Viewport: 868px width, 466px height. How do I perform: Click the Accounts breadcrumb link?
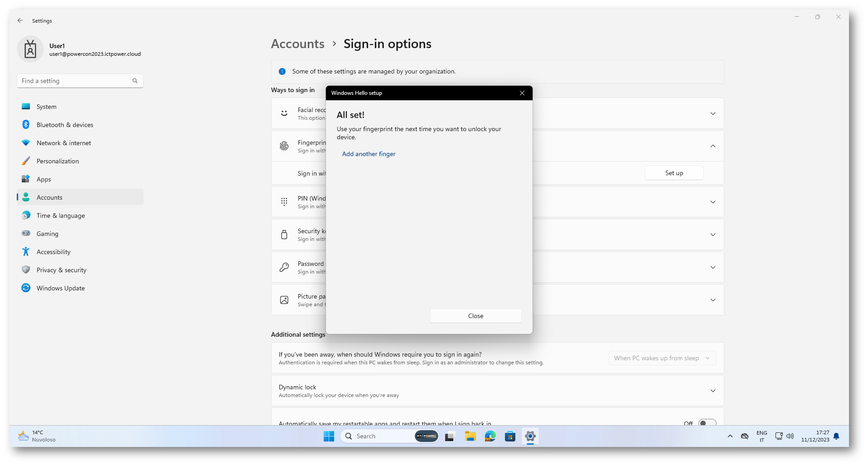[298, 44]
